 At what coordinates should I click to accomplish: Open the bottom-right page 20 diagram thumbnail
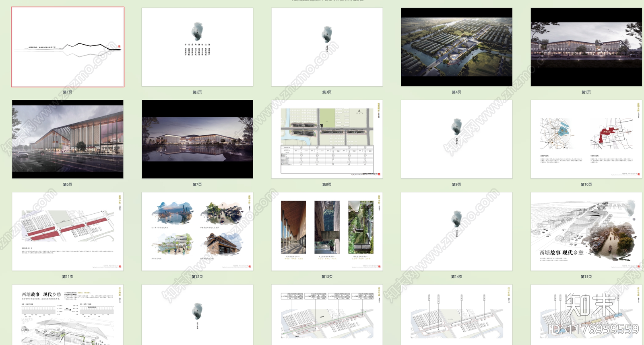click(x=586, y=315)
